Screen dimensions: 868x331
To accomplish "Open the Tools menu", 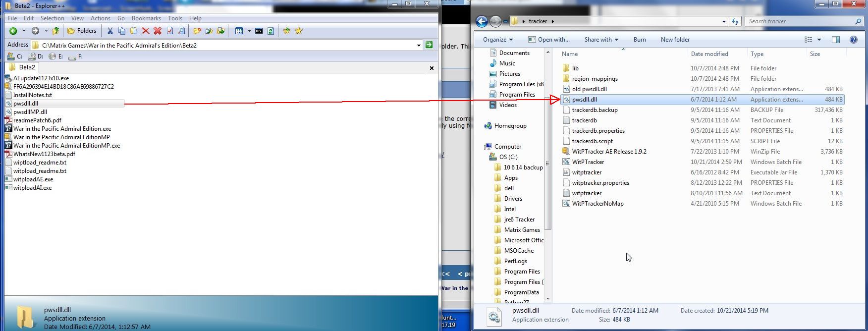I will tap(175, 18).
